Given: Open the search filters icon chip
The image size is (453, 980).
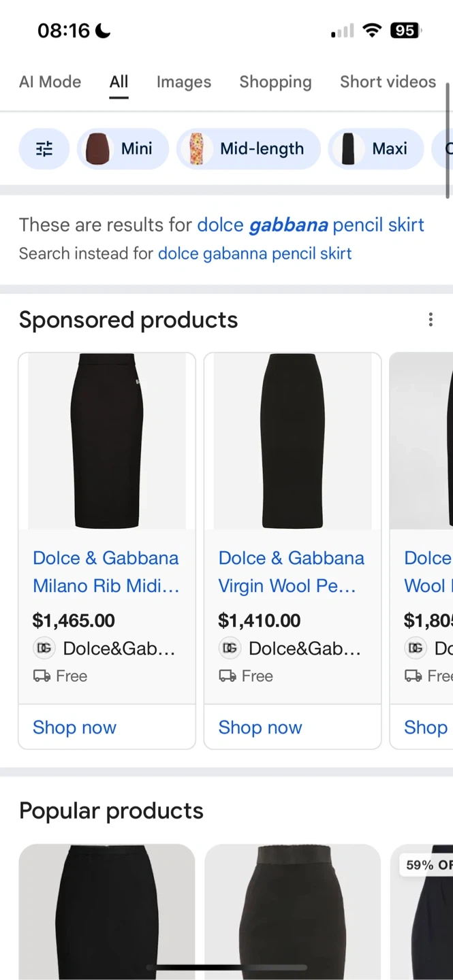Looking at the screenshot, I should pos(44,149).
